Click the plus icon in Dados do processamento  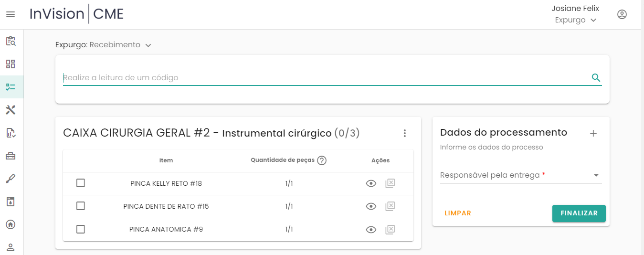click(593, 133)
